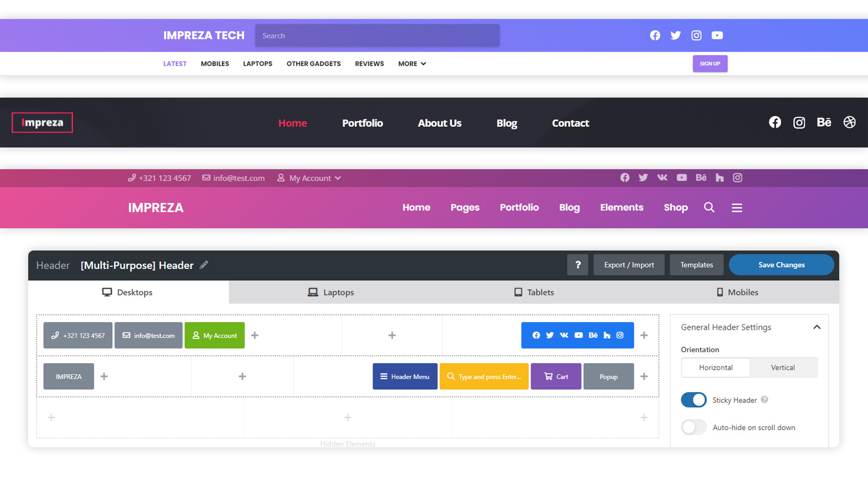
Task: Switch to Laptops tab
Action: coord(331,292)
